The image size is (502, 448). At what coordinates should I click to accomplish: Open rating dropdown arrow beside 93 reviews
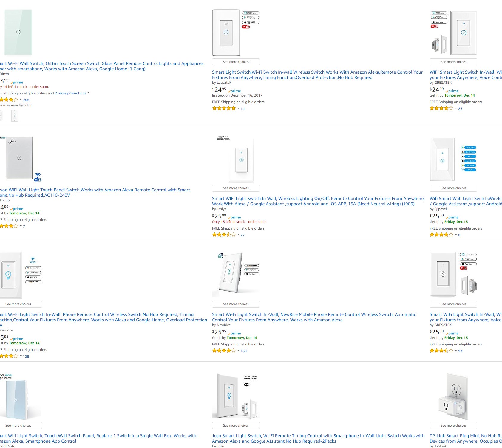pos(456,351)
